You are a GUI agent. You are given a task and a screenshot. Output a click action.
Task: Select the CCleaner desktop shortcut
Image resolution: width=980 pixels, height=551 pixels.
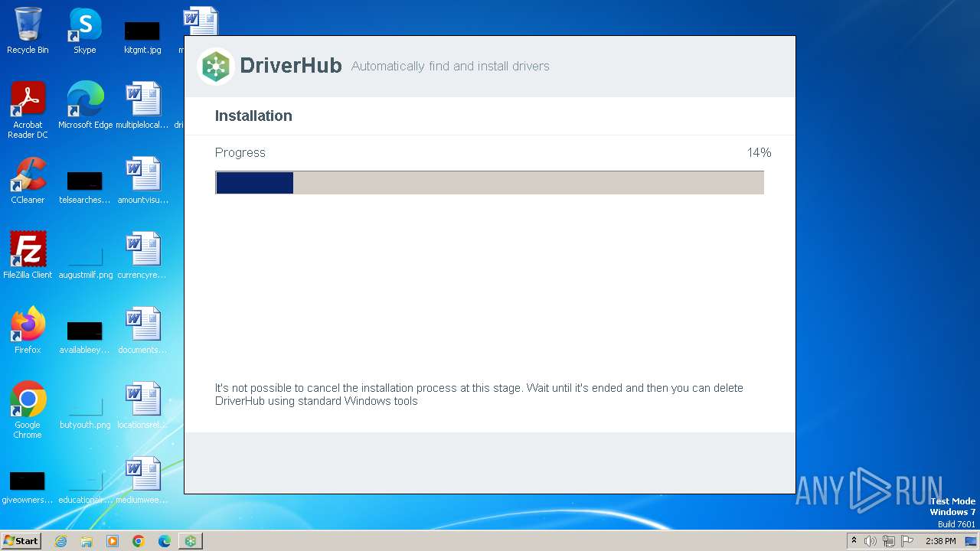(28, 181)
